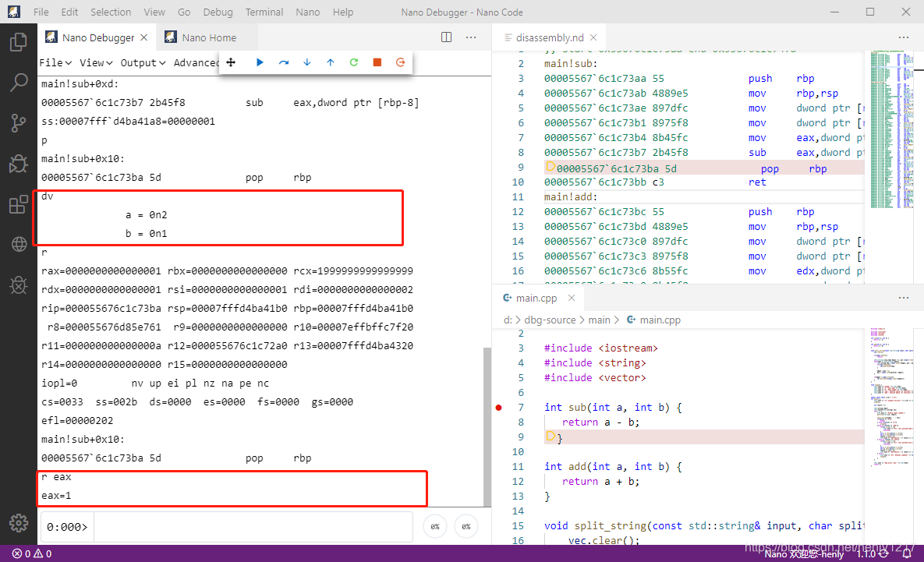Image resolution: width=924 pixels, height=562 pixels.
Task: Click the main breadcrumb in main.cpp path
Action: coord(599,320)
